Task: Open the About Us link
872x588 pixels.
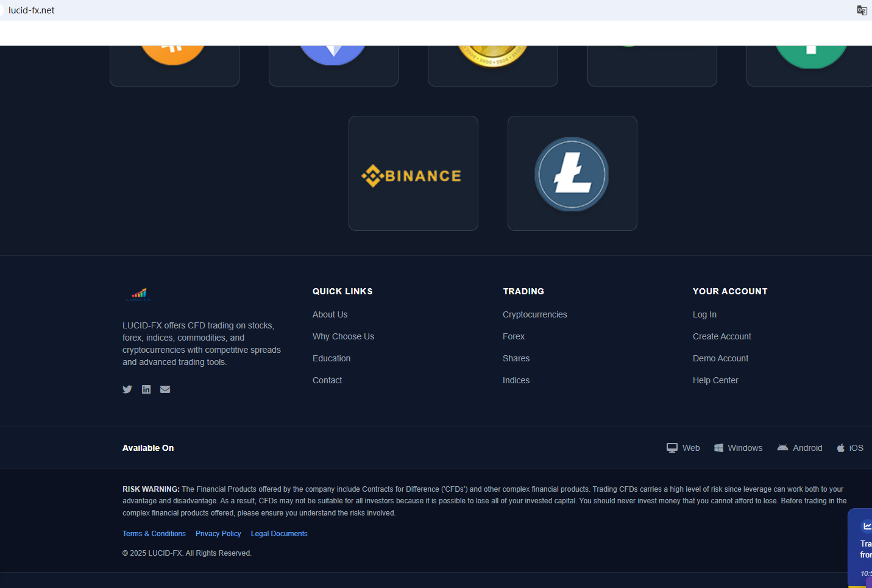Action: [x=330, y=314]
